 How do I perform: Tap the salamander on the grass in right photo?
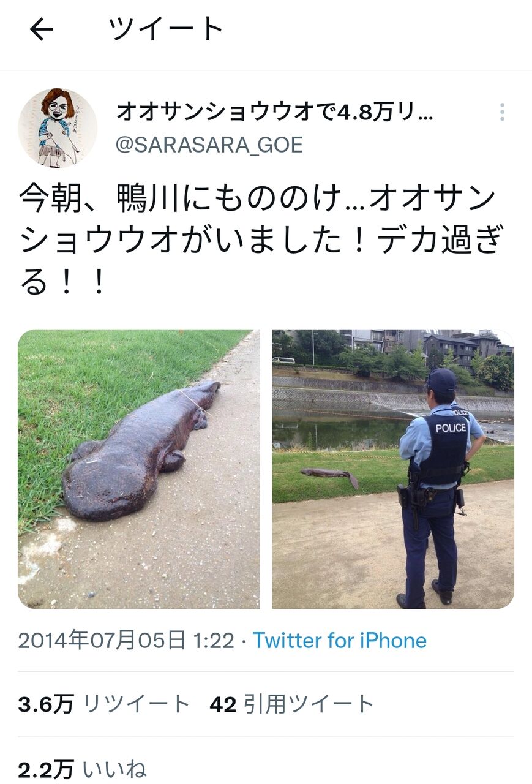[x=330, y=476]
